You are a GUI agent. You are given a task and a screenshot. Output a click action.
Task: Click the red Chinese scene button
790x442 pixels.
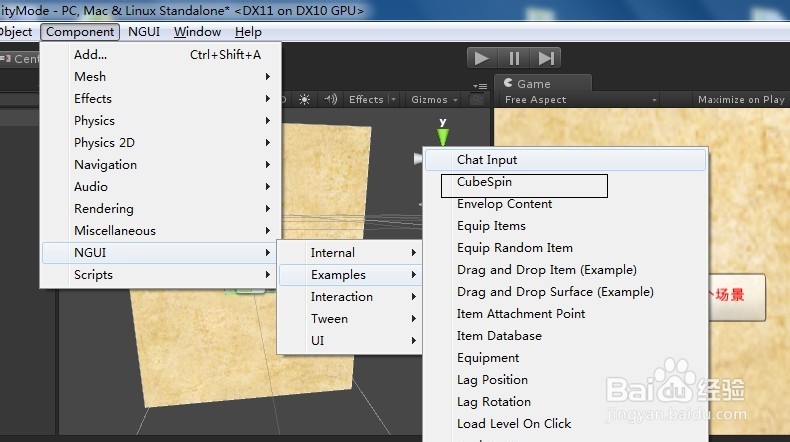point(737,297)
